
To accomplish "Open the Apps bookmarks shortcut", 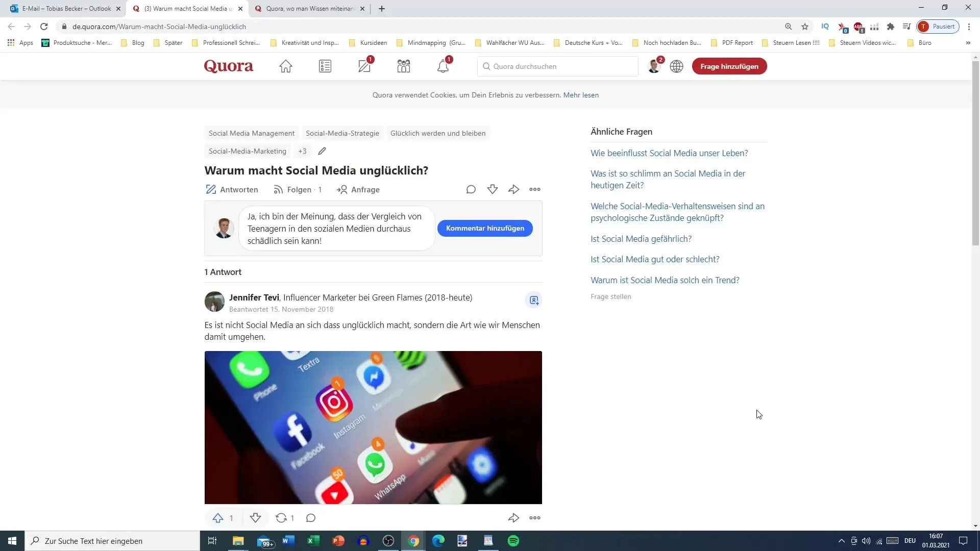I will 20,43.
